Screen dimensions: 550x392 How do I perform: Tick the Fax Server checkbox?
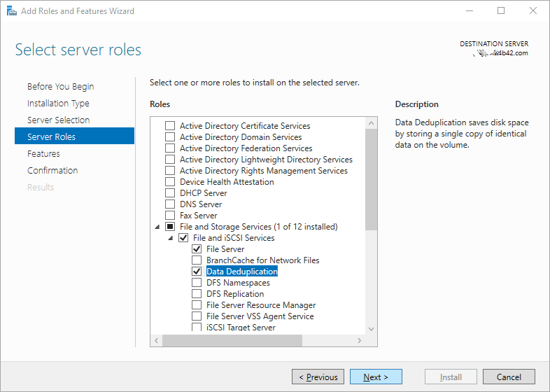pyautogui.click(x=170, y=216)
